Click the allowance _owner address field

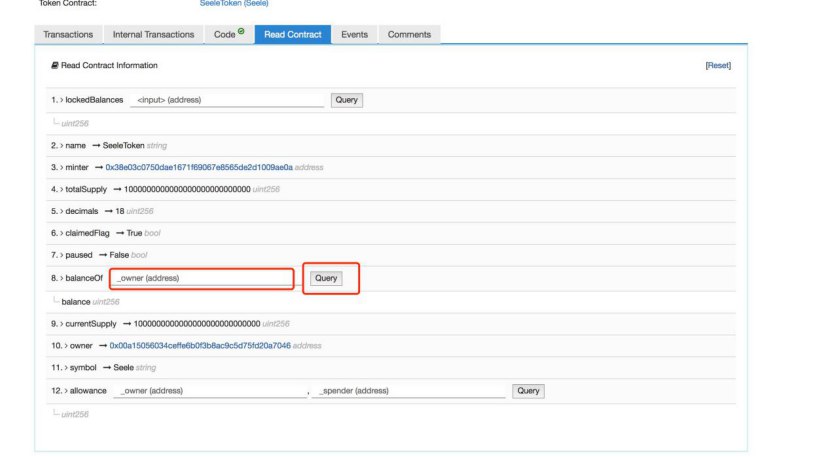click(x=210, y=391)
